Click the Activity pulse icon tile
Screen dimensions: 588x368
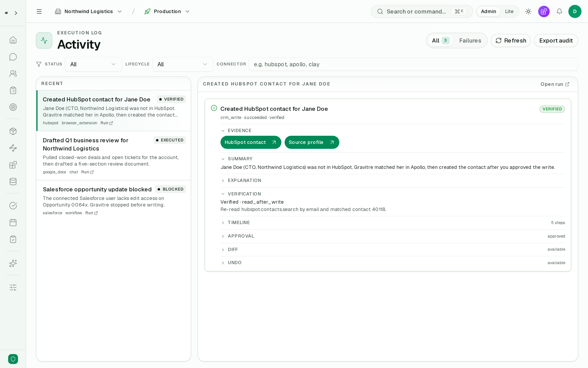click(x=44, y=40)
